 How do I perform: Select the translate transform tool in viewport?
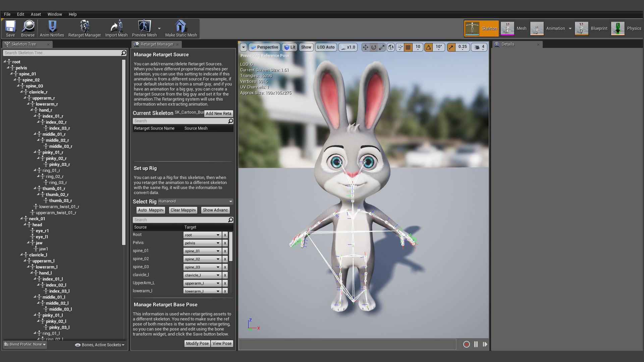365,47
